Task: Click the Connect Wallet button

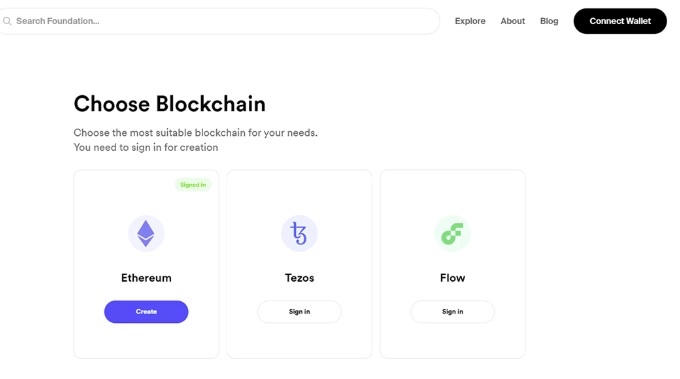Action: tap(620, 21)
